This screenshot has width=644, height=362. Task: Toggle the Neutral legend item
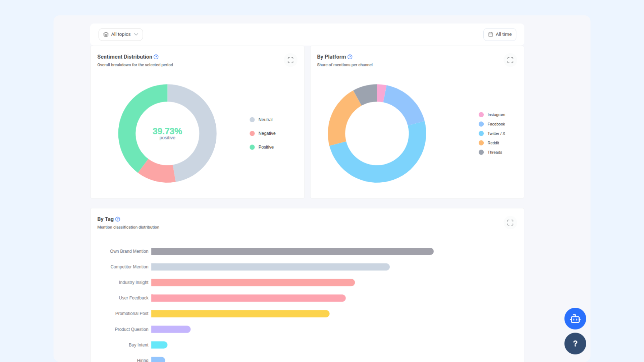tap(261, 120)
